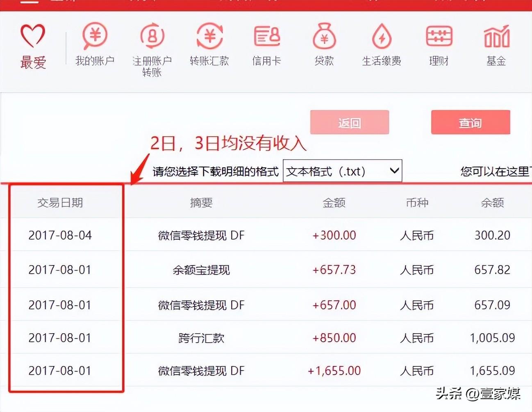The width and height of the screenshot is (532, 412).
Task: Click the 金额 column header
Action: click(334, 202)
